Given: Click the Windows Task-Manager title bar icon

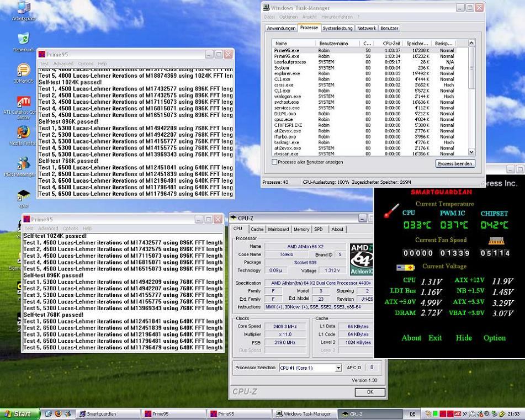Looking at the screenshot, I should pos(266,8).
